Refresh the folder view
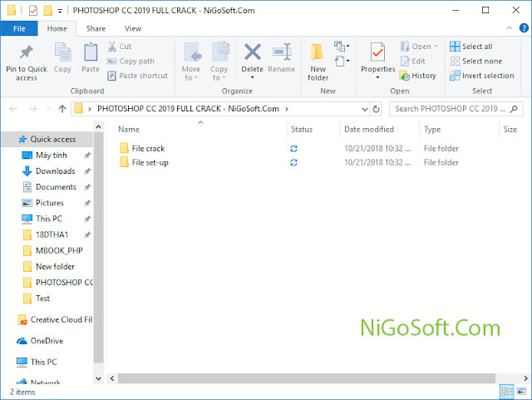This screenshot has width=532, height=400. 376,109
